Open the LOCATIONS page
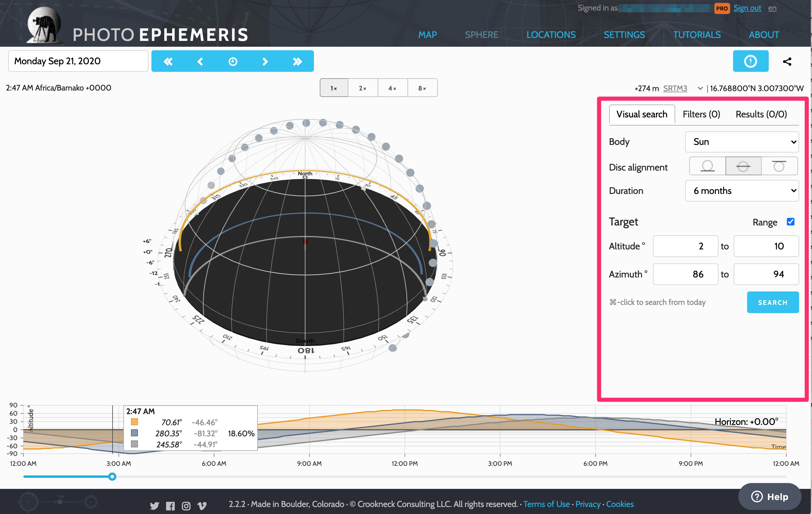The image size is (812, 514). (551, 35)
